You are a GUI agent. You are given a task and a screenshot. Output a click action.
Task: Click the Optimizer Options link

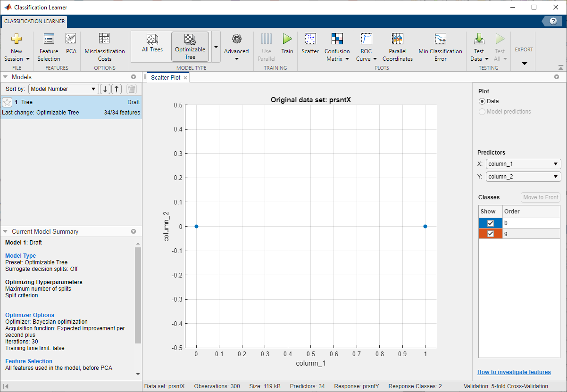pyautogui.click(x=30, y=315)
